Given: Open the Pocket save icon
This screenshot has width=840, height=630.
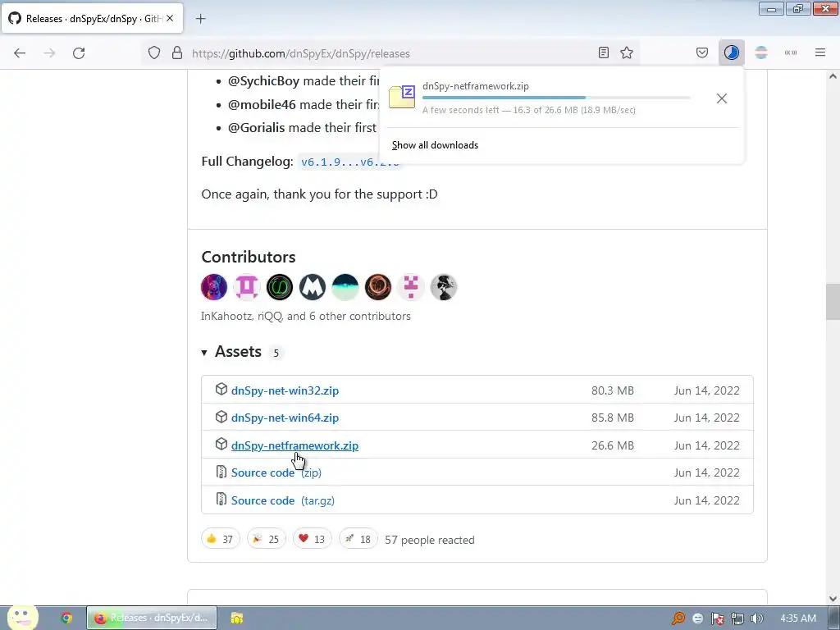Looking at the screenshot, I should [702, 52].
